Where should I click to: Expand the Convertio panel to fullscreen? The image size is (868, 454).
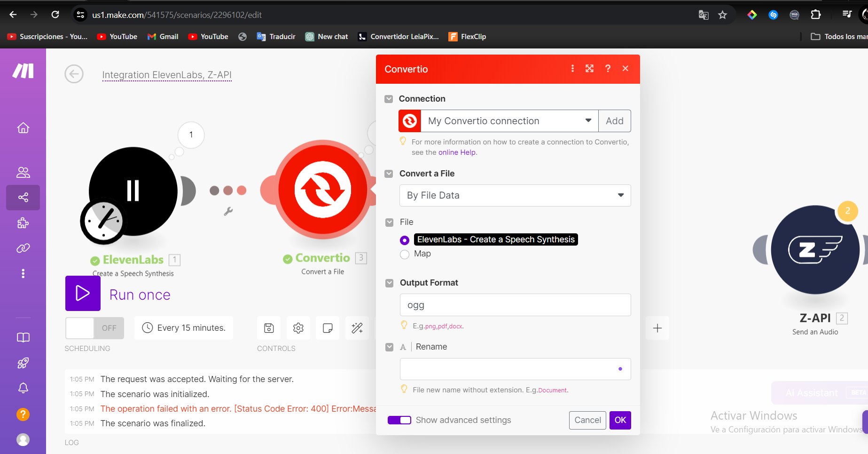589,69
